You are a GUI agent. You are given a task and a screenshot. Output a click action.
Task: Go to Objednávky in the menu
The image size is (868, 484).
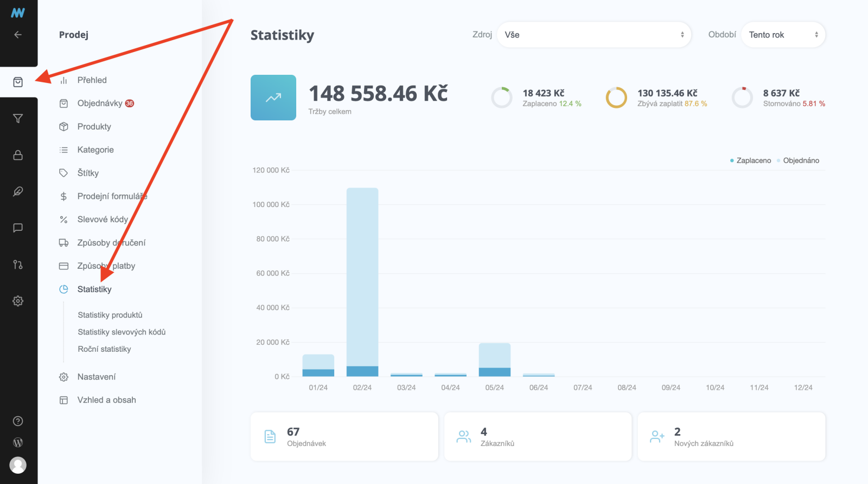(x=100, y=104)
